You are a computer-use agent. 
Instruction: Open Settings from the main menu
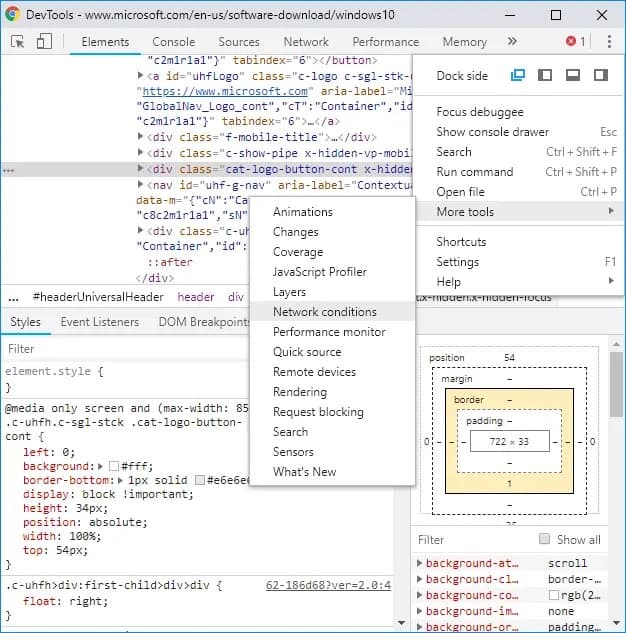click(519, 262)
